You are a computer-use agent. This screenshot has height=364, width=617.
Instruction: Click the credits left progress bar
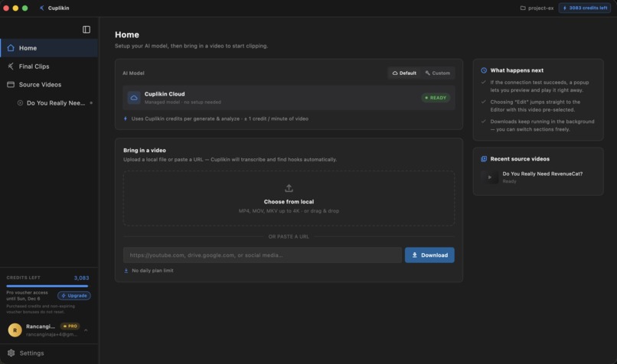47,286
